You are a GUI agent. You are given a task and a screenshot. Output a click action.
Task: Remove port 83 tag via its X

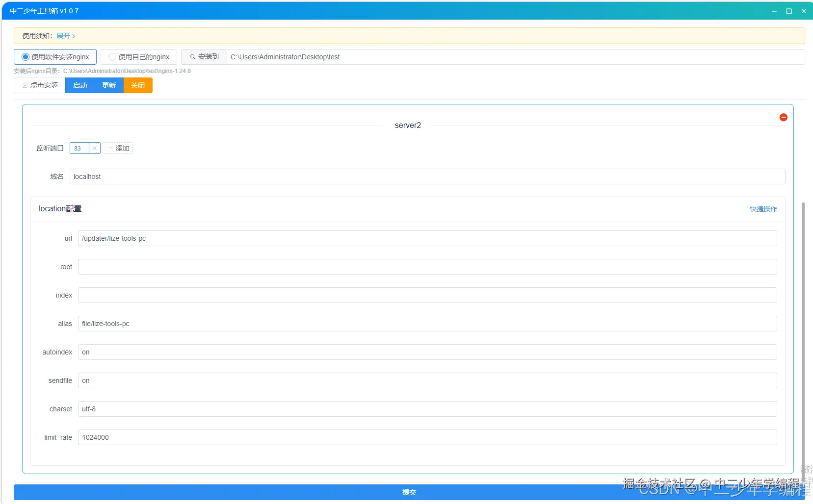pyautogui.click(x=95, y=148)
